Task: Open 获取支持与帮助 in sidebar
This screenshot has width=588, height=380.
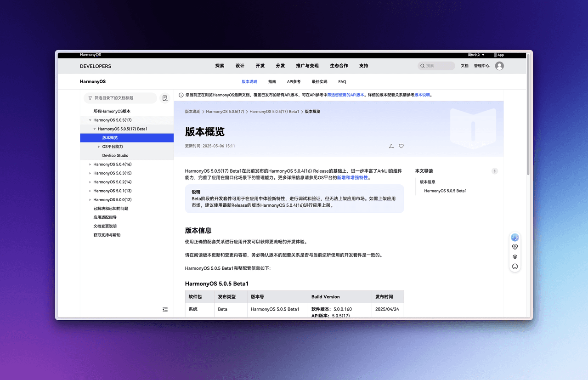Action: coord(107,235)
